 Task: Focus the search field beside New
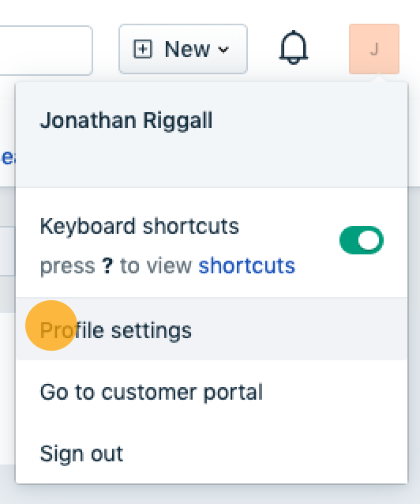click(46, 51)
